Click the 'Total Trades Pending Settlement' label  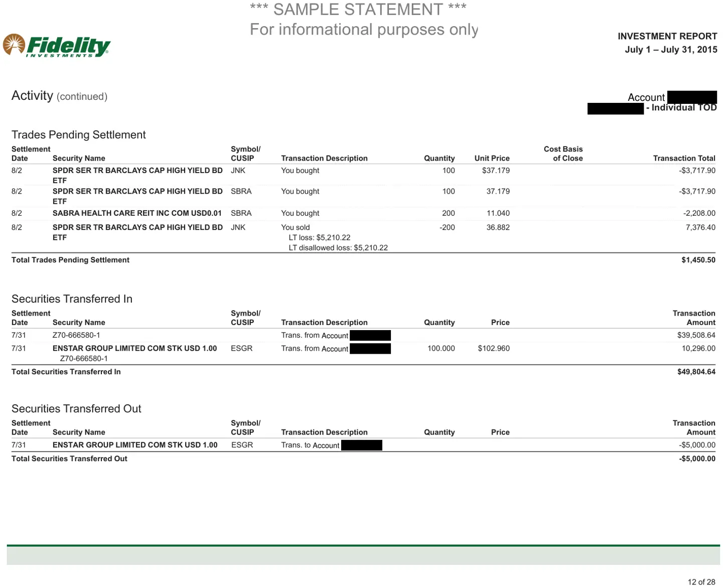click(70, 260)
